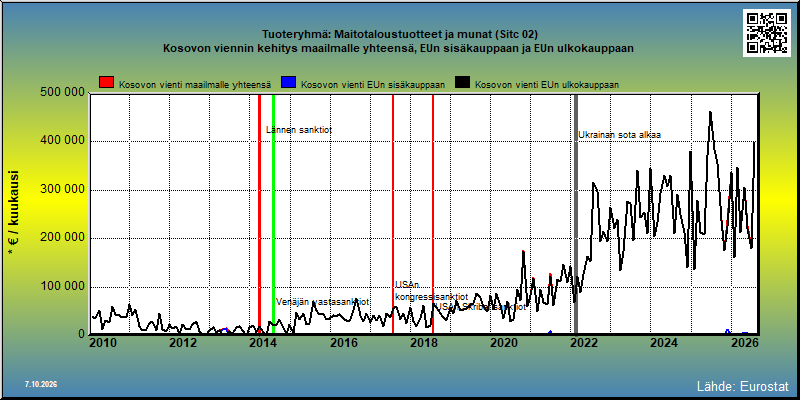800x400 pixels.
Task: Click the blue legend swatch for EU internal trade
Action: pyautogui.click(x=289, y=83)
